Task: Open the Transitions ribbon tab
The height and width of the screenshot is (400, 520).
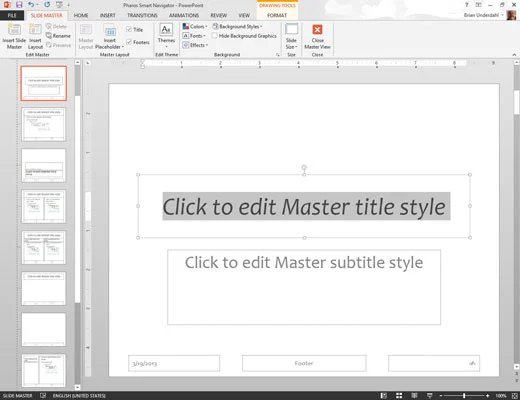Action: click(142, 15)
